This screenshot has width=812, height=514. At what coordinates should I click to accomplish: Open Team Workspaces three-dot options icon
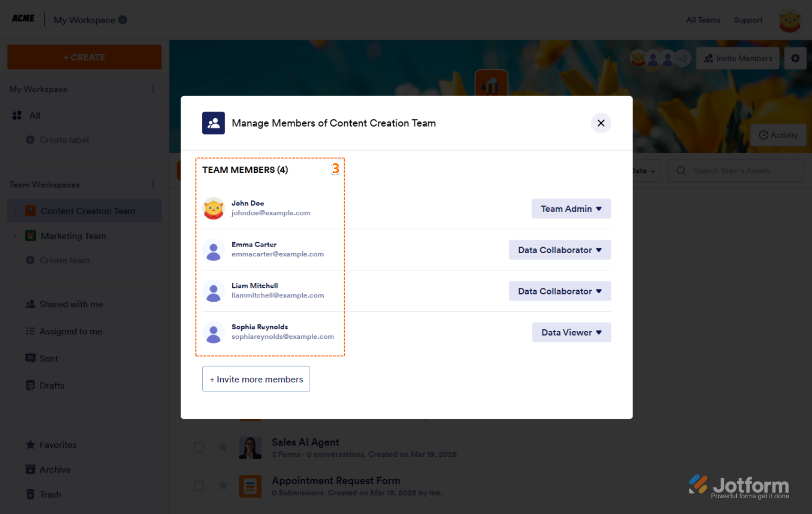[x=153, y=184]
